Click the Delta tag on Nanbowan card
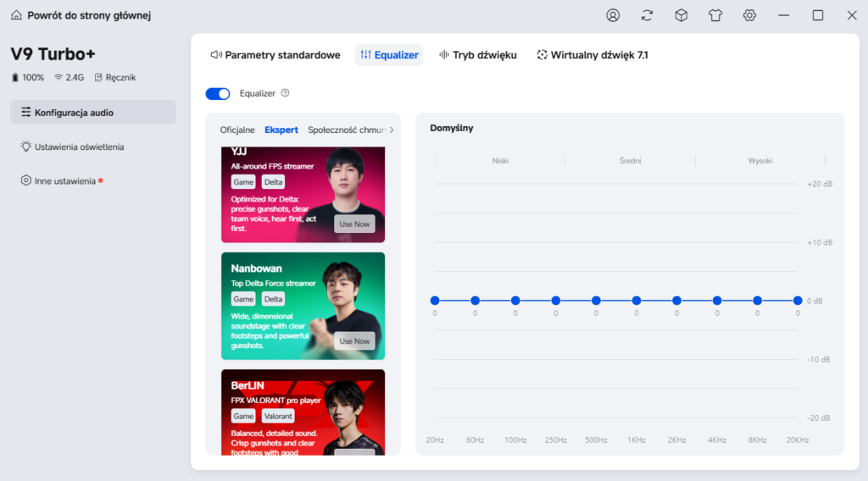The height and width of the screenshot is (481, 868). pyautogui.click(x=273, y=299)
